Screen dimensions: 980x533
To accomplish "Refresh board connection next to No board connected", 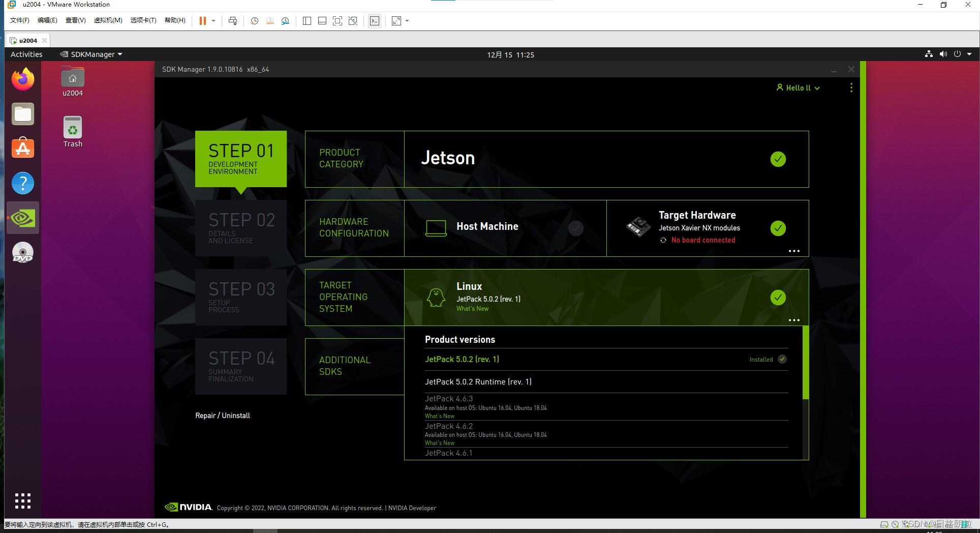I will coord(663,240).
